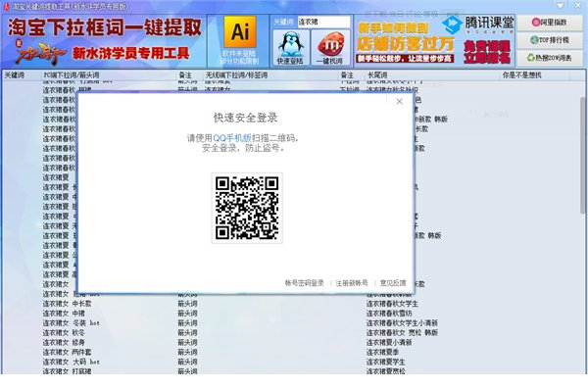Click the QR code image
The image size is (588, 389).
click(x=247, y=208)
